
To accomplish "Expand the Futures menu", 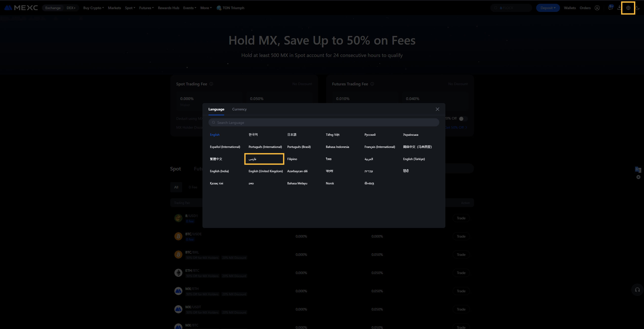I will click(146, 8).
